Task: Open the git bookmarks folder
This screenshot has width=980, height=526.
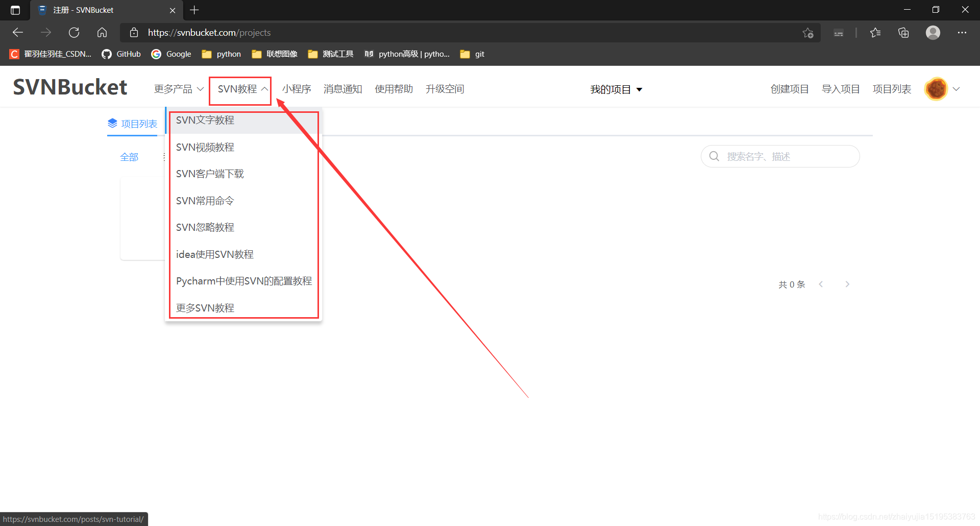Action: (472, 54)
